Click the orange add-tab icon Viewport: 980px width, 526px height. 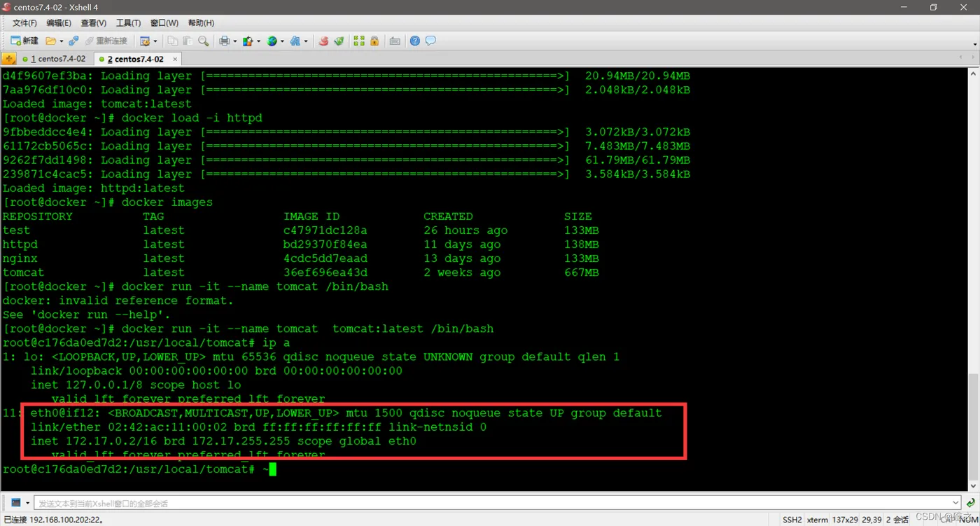(x=9, y=60)
